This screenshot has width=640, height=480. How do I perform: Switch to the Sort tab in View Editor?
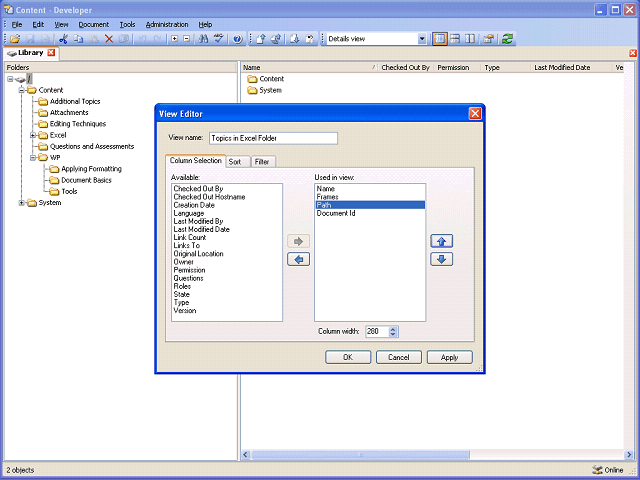point(237,162)
